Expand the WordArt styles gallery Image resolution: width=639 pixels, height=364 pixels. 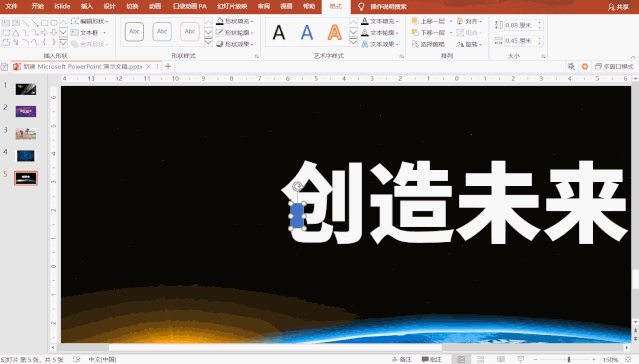coord(353,42)
